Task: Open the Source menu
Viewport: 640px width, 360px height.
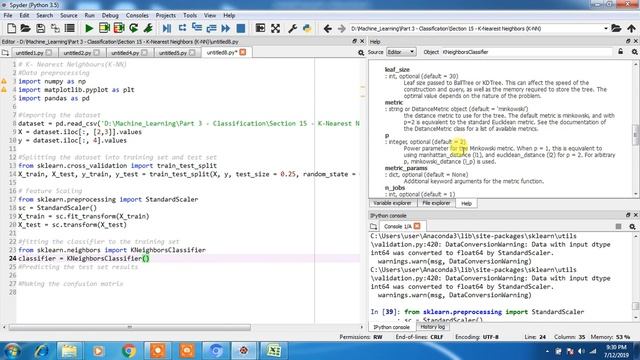Action: click(x=69, y=15)
